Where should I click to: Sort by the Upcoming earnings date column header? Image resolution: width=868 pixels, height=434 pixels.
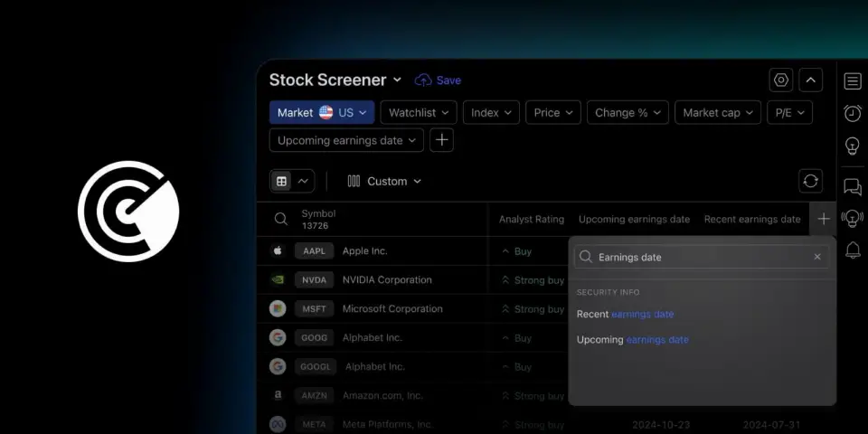(x=635, y=219)
